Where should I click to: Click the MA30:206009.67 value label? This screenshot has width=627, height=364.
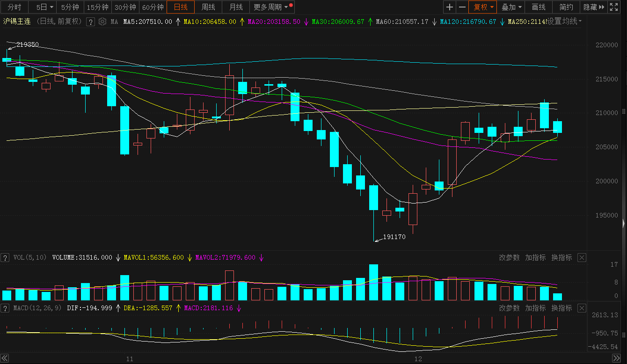point(338,22)
